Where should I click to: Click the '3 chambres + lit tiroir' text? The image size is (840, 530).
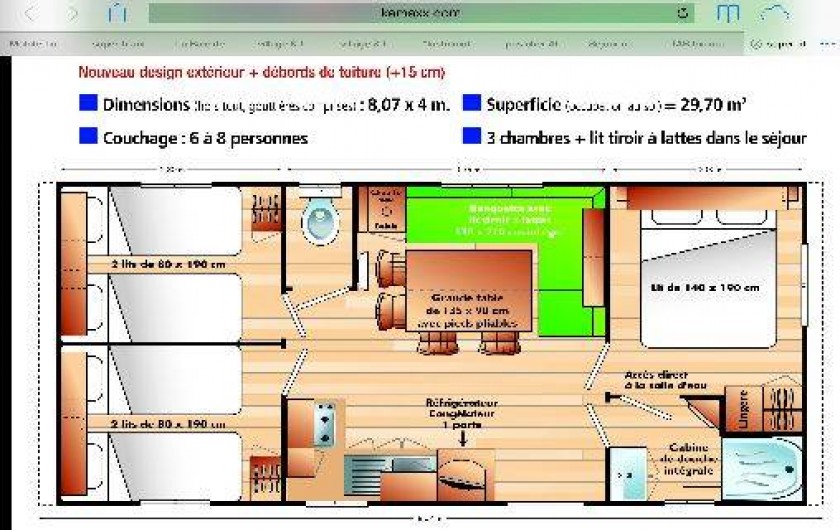[646, 137]
